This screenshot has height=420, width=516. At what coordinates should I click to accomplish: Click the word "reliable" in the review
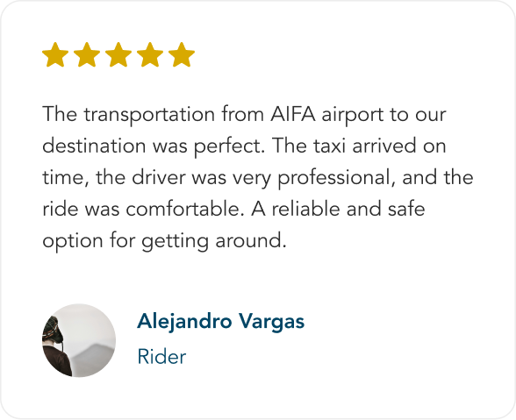(305, 209)
